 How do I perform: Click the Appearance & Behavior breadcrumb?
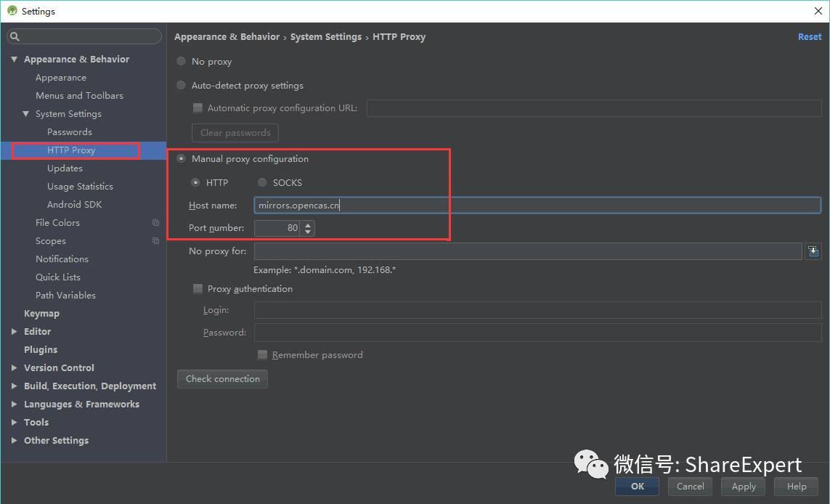click(227, 37)
